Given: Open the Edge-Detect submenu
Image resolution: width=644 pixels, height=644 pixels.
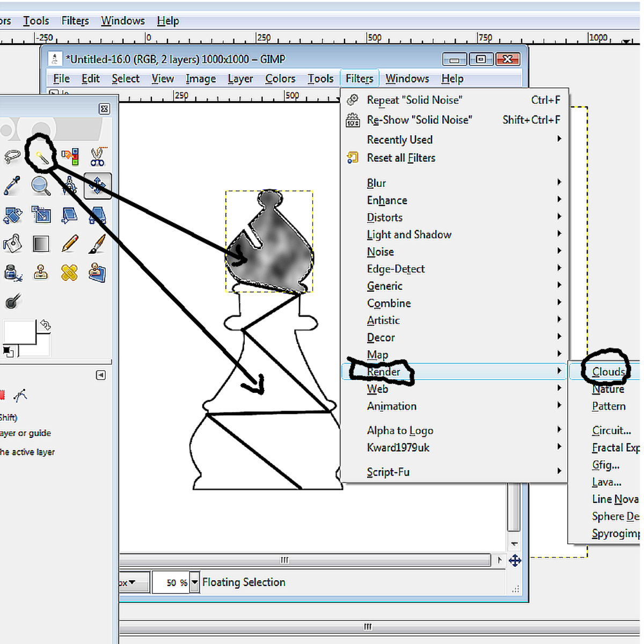Looking at the screenshot, I should click(454, 269).
